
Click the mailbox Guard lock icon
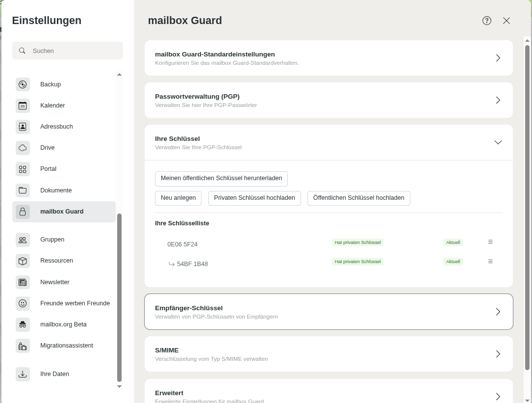[x=23, y=212]
